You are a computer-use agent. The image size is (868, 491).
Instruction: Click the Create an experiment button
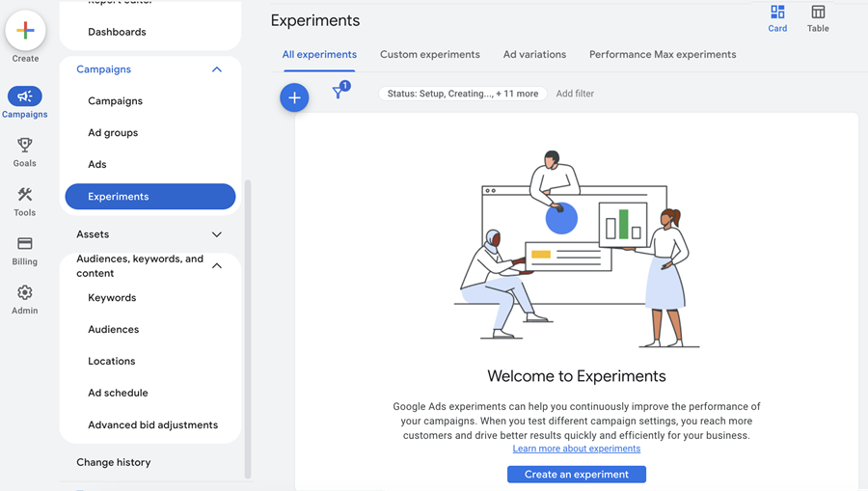pyautogui.click(x=577, y=475)
